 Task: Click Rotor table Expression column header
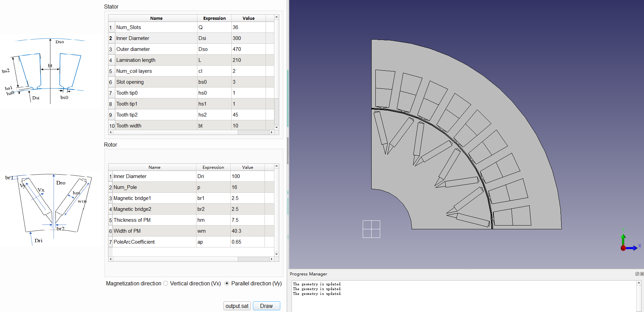[x=214, y=167]
